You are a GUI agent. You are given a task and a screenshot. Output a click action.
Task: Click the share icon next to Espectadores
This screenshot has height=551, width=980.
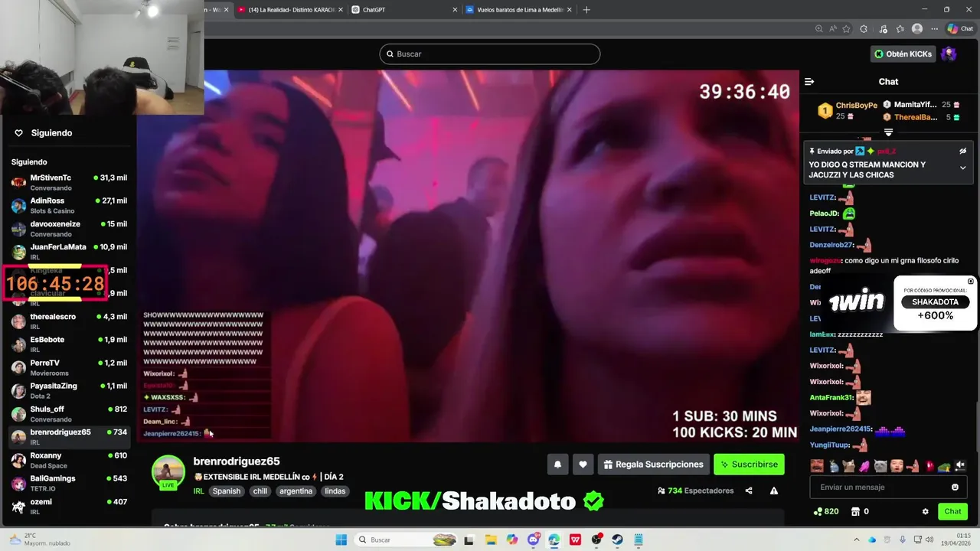[749, 491]
